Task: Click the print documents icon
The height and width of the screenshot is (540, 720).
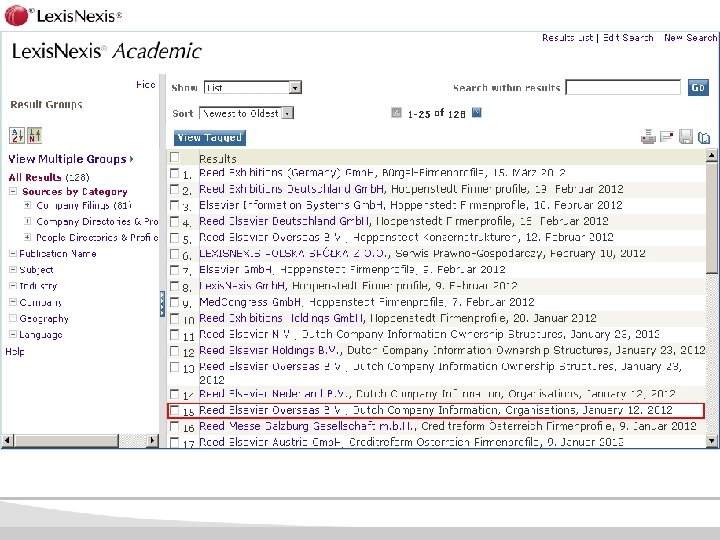Action: coord(648,137)
